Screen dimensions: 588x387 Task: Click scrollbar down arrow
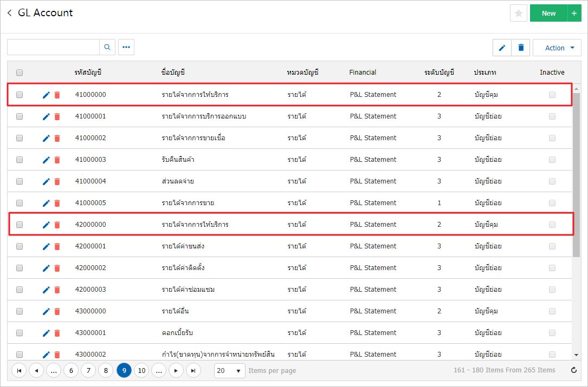(577, 355)
